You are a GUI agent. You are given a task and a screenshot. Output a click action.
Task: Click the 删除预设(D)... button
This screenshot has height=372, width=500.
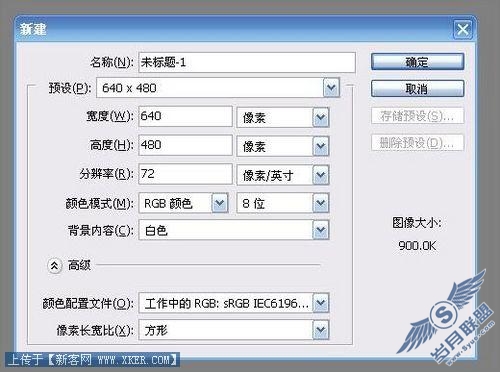[x=417, y=143]
